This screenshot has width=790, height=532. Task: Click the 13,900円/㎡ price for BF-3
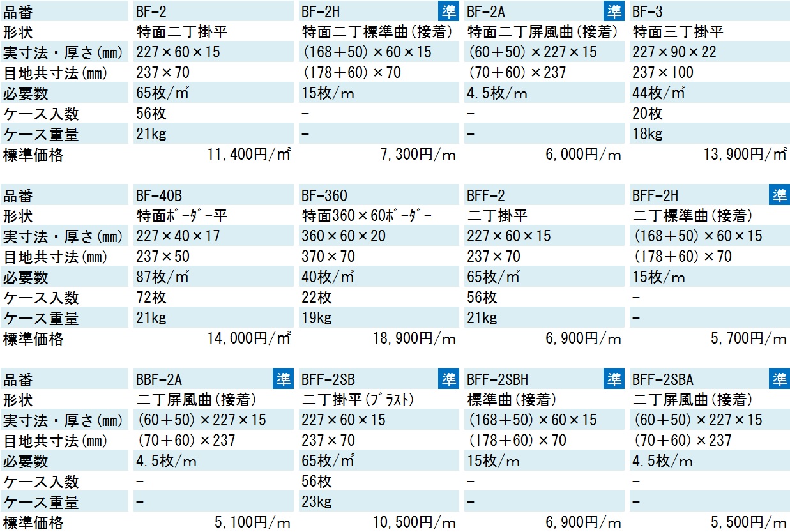(x=745, y=155)
